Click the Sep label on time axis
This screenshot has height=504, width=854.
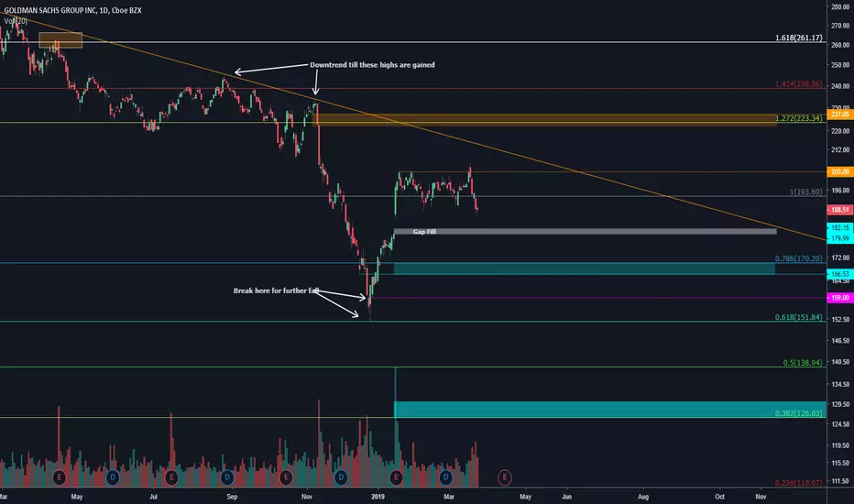pyautogui.click(x=232, y=497)
